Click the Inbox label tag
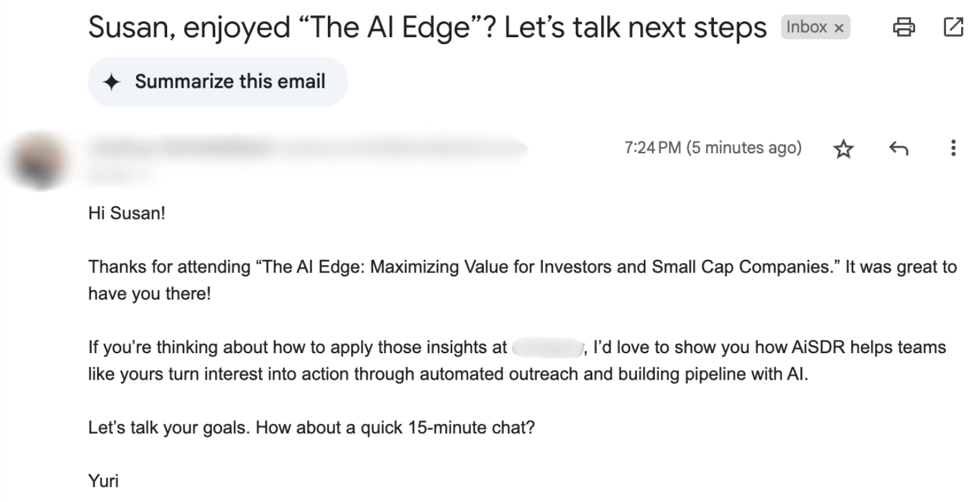The image size is (980, 502). click(x=807, y=27)
